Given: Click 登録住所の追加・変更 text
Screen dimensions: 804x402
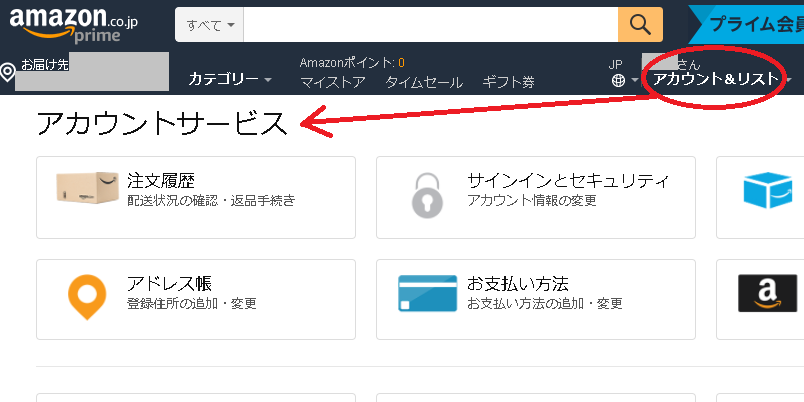Looking at the screenshot, I should point(192,304).
